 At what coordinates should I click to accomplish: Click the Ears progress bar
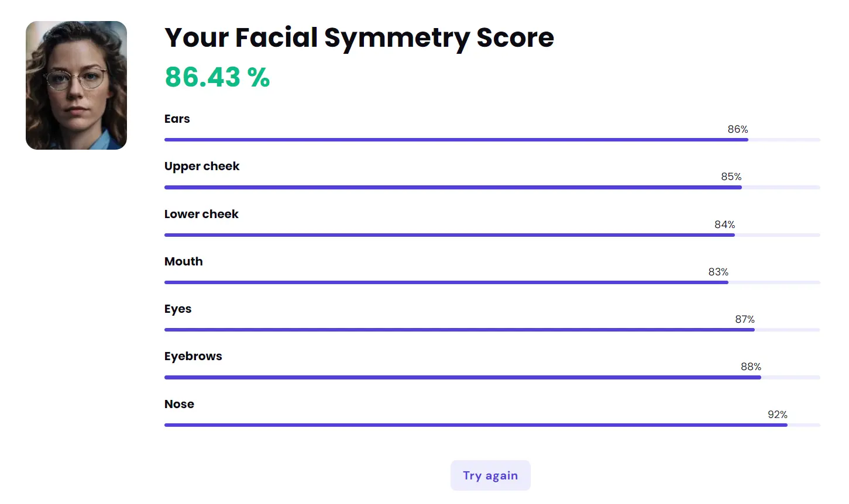[x=456, y=140]
